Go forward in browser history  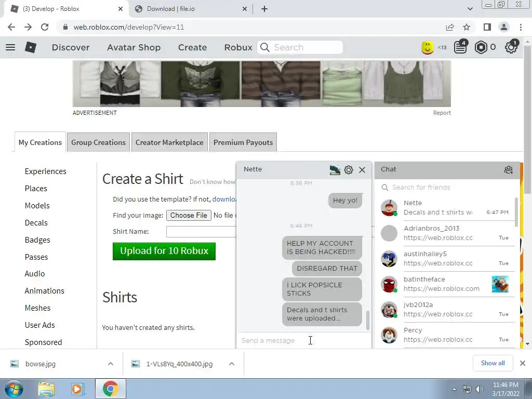coord(28,27)
